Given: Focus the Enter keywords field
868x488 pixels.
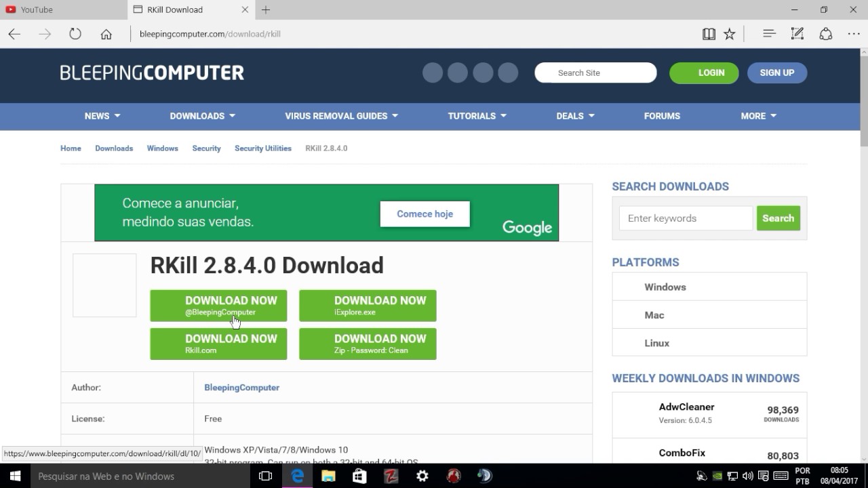Looking at the screenshot, I should (x=686, y=218).
